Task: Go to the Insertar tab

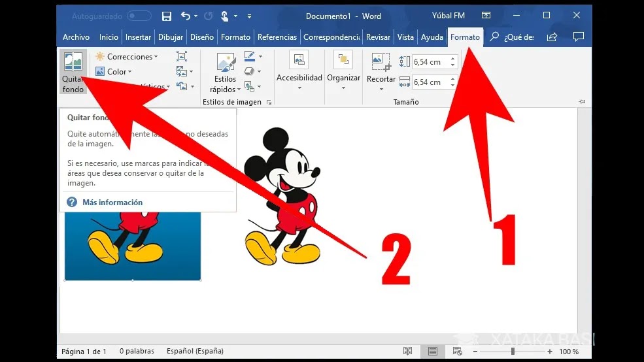Action: pyautogui.click(x=138, y=37)
